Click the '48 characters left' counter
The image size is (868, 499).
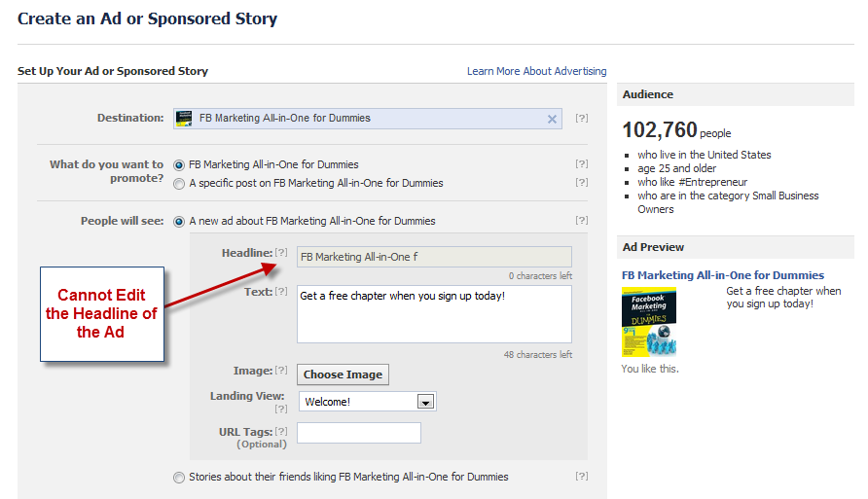[x=537, y=355]
